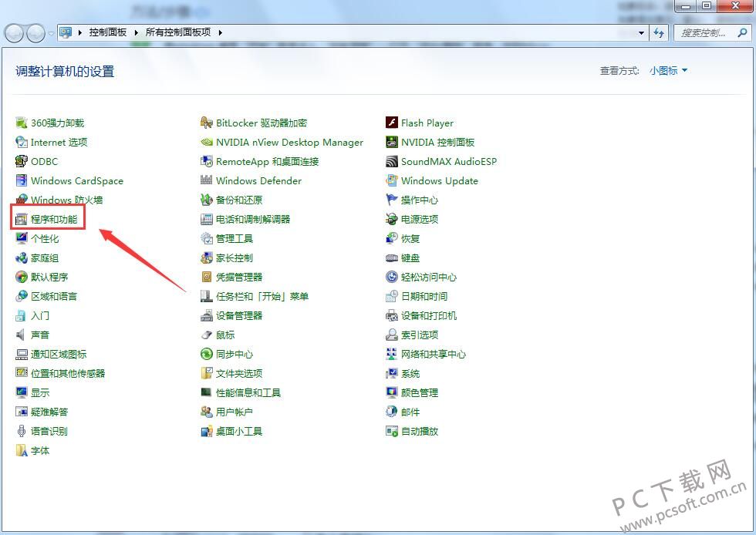Image resolution: width=756 pixels, height=535 pixels.
Task: Open the 键盘 icon
Action: tap(392, 257)
